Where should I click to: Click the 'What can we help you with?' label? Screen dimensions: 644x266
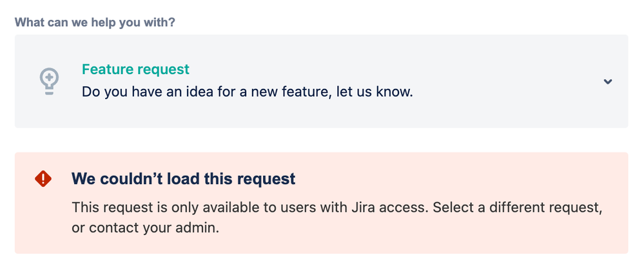[x=95, y=22]
